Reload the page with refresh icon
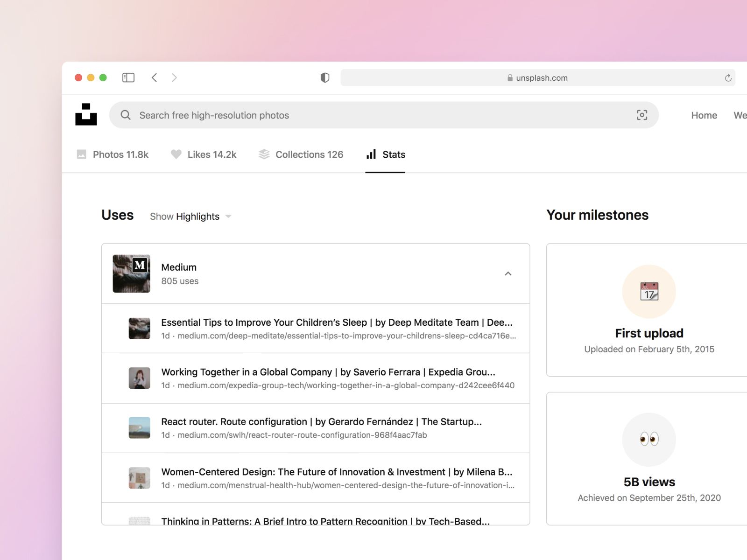 coord(728,78)
